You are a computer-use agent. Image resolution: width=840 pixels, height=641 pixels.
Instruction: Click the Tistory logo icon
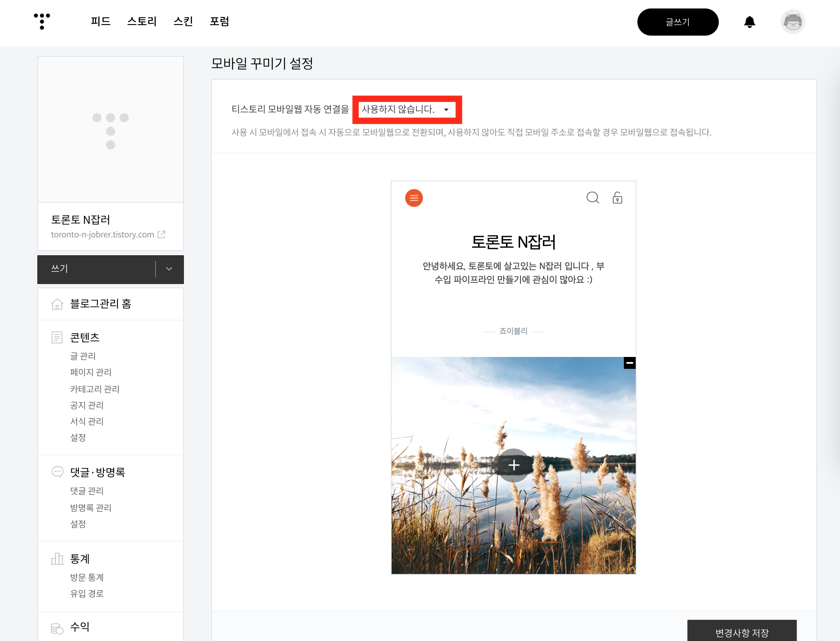[42, 21]
